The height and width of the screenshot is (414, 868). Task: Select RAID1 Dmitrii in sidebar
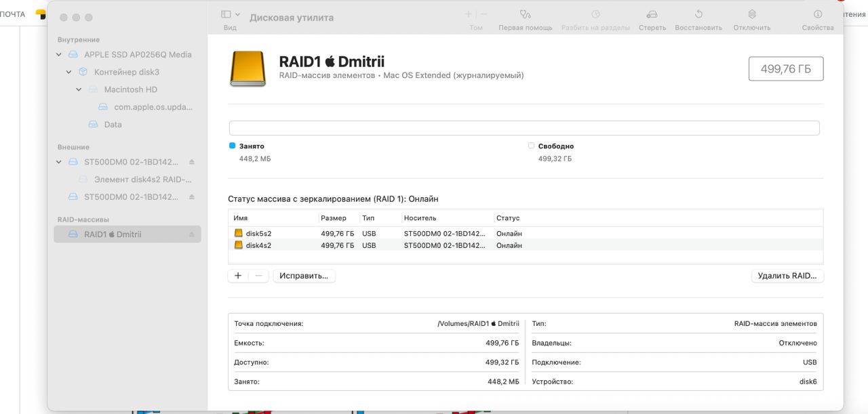(127, 234)
